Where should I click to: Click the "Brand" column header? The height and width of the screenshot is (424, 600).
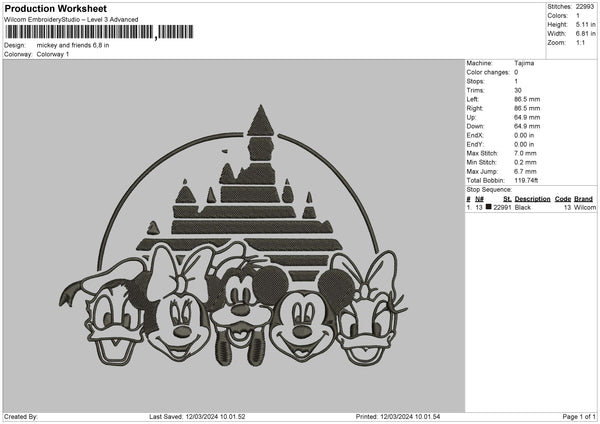click(583, 199)
